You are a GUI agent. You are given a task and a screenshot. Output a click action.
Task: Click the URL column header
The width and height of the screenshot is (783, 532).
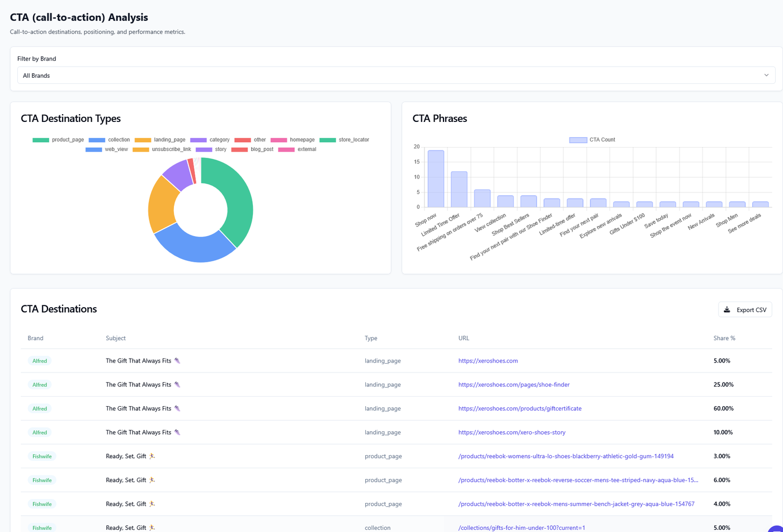click(x=464, y=338)
